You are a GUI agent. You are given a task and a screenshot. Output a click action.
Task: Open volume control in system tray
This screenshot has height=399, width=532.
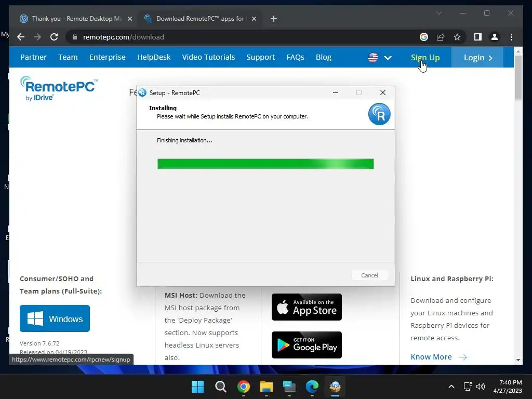(x=480, y=387)
